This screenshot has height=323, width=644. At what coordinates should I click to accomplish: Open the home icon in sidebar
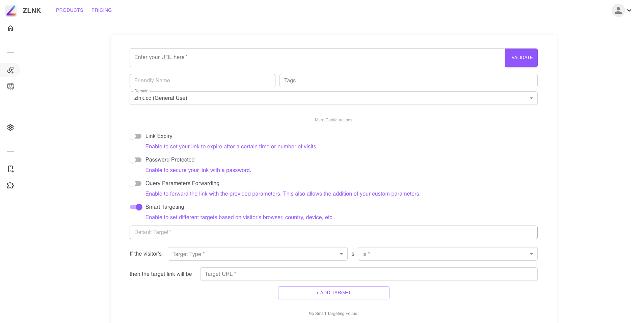(10, 28)
